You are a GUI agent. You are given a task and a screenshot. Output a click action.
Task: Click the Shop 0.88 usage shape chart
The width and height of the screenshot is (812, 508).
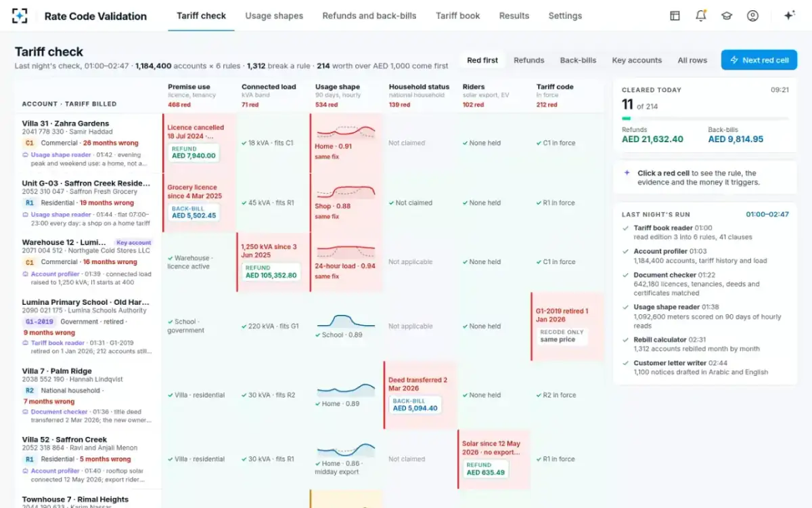coord(346,192)
